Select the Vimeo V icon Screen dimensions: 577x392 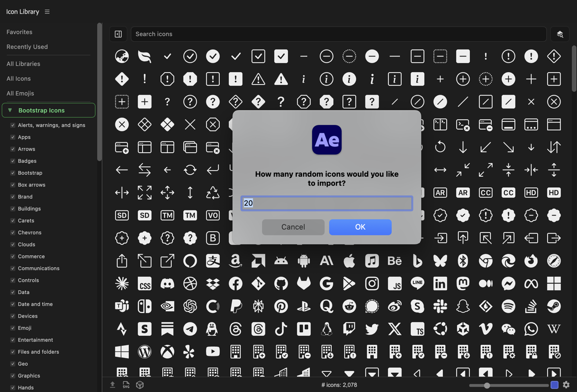point(486,329)
